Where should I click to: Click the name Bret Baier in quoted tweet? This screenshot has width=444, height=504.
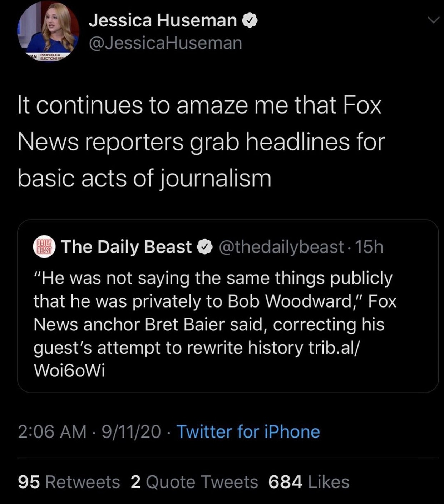click(x=185, y=325)
